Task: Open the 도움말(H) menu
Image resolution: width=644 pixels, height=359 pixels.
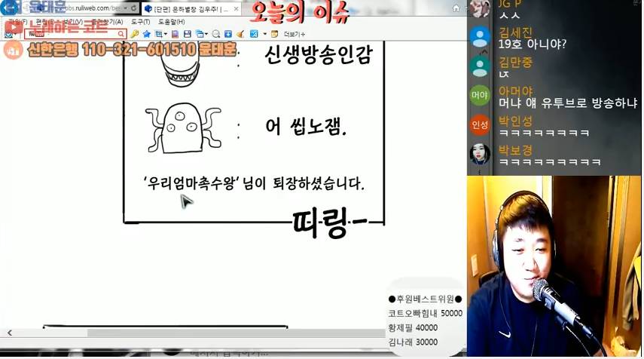Action: point(171,22)
